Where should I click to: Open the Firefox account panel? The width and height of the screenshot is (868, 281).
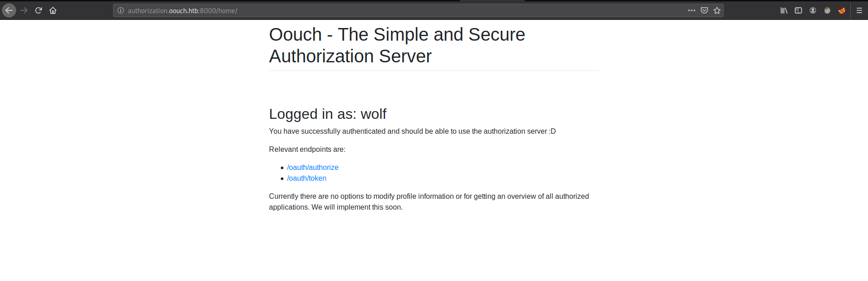(x=813, y=10)
